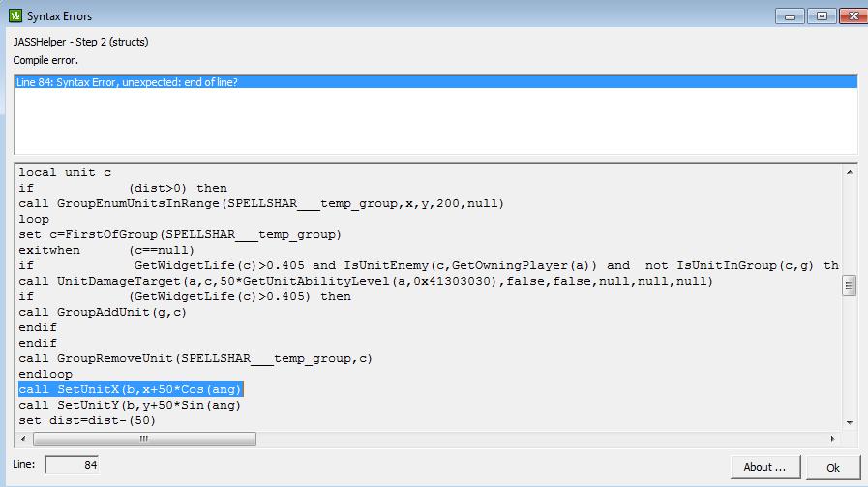Viewport: 868px width, 487px height.
Task: Click the 'set c=FirstOfGroup' code line
Action: pyautogui.click(x=180, y=234)
